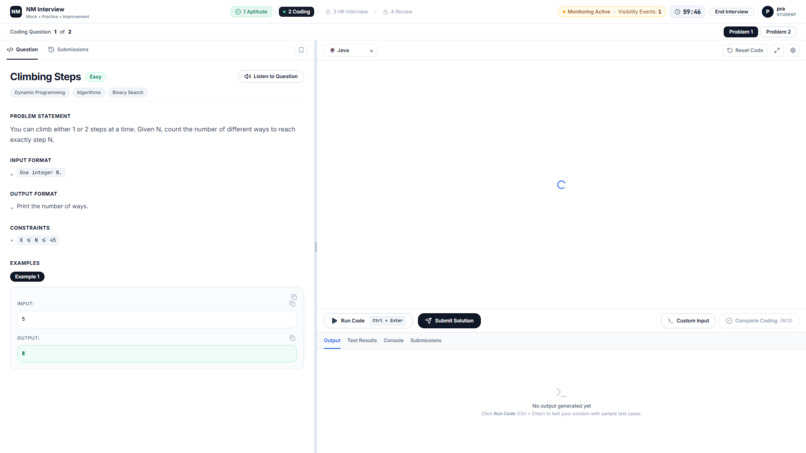Click End Interview button
This screenshot has width=806, height=453.
tap(731, 11)
